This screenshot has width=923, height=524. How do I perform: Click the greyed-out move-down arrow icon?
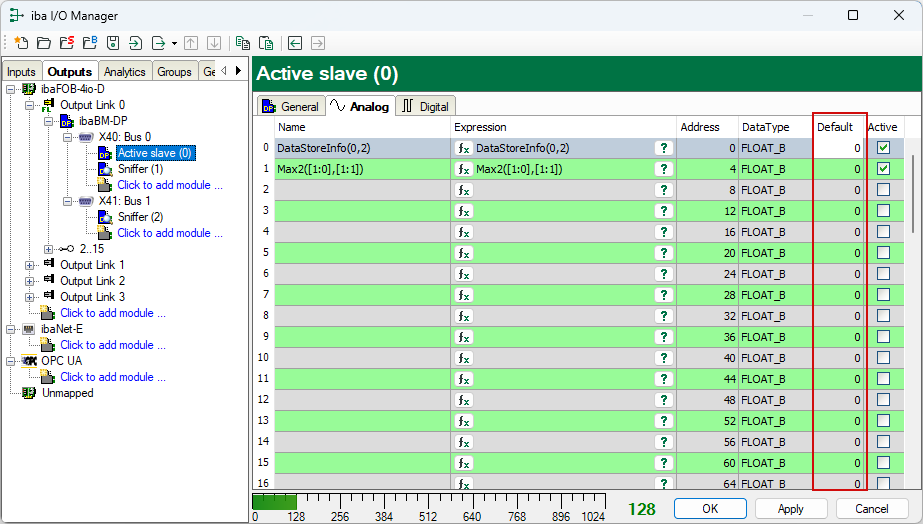214,43
